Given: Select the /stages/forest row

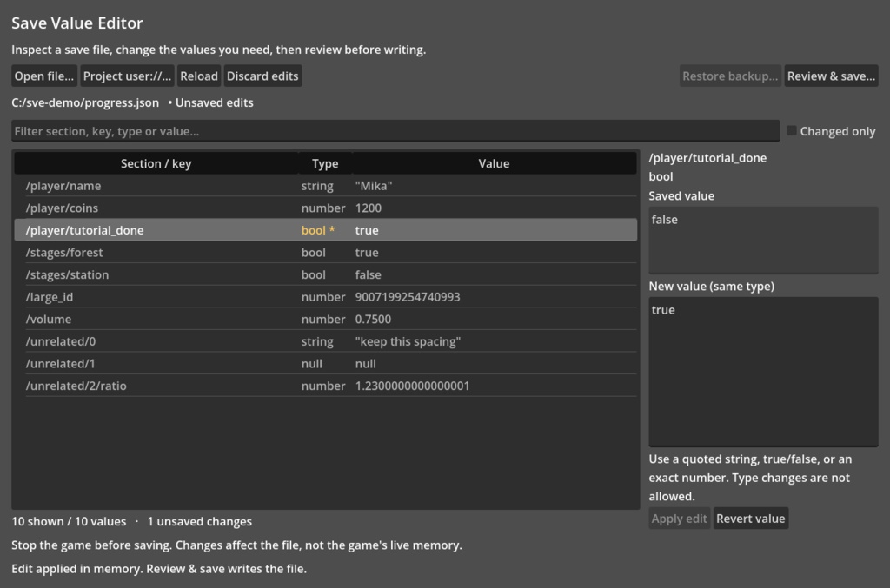Looking at the screenshot, I should tap(325, 252).
